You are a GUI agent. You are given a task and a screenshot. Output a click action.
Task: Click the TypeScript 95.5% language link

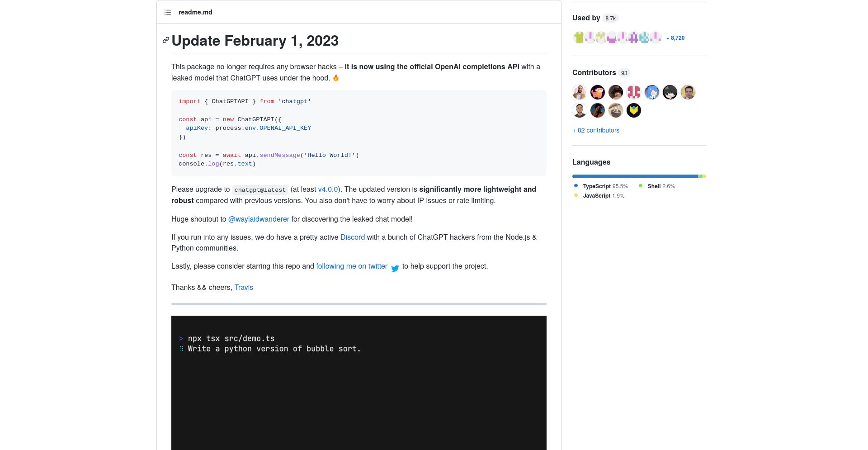[605, 186]
